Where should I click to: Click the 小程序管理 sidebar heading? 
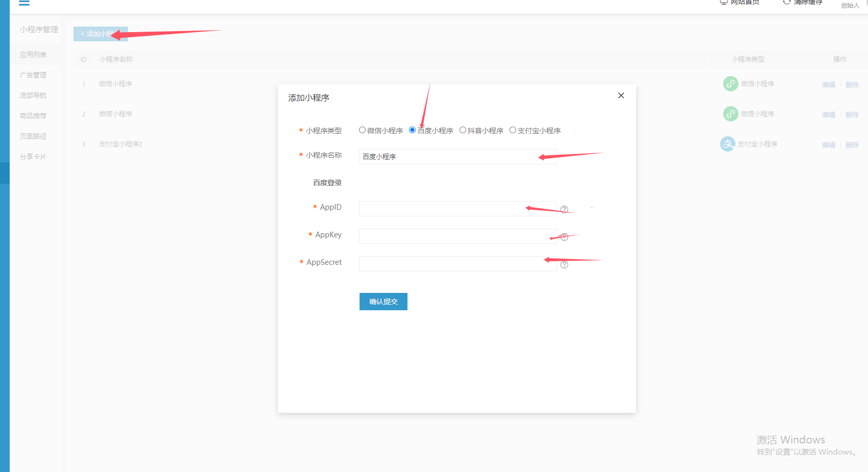[39, 30]
